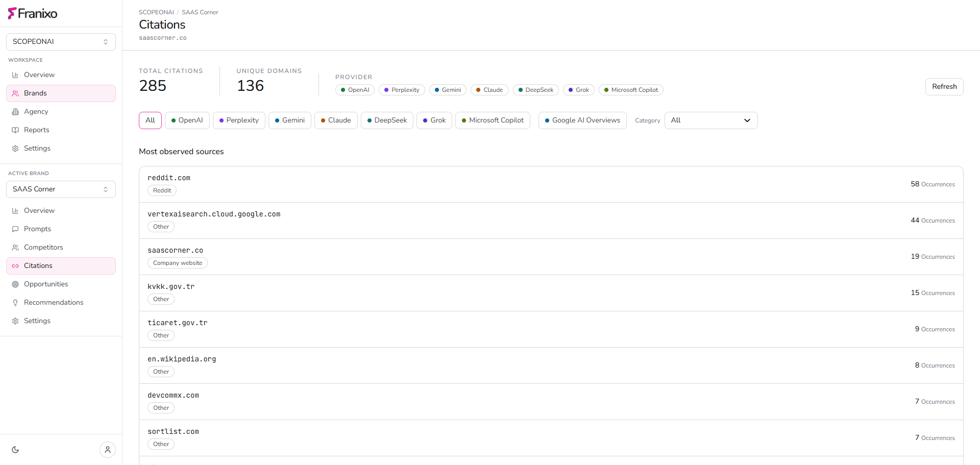Click the Competitors people icon
The image size is (980, 465).
tap(15, 248)
